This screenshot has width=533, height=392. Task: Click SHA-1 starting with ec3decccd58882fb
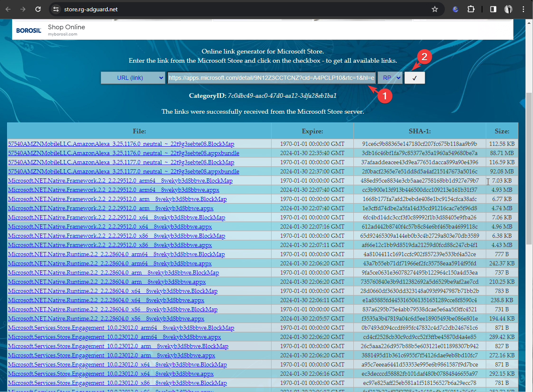pyautogui.click(x=420, y=374)
